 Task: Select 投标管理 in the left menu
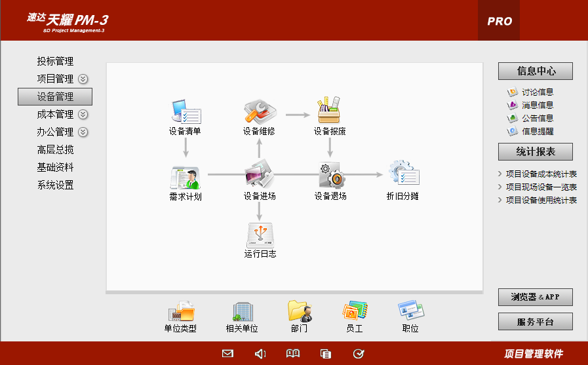coord(55,62)
